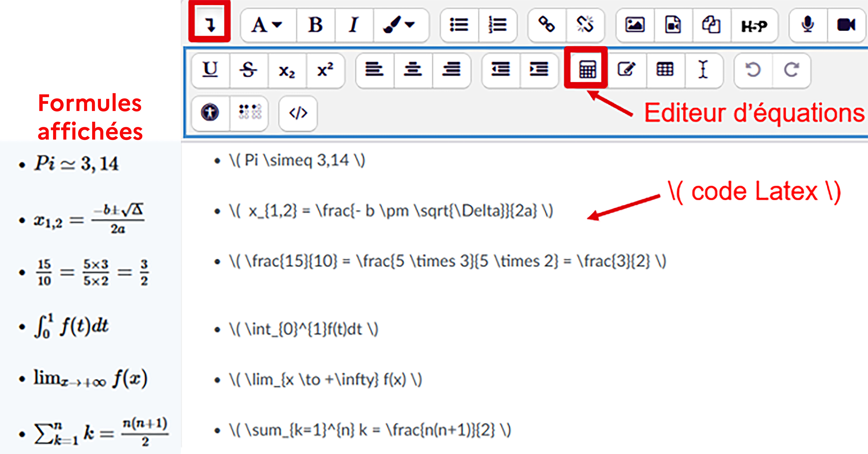Toggle underline formatting

210,69
